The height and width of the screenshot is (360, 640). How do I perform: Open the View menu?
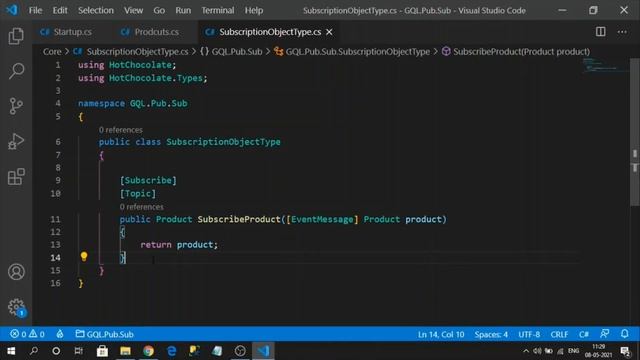coord(133,10)
